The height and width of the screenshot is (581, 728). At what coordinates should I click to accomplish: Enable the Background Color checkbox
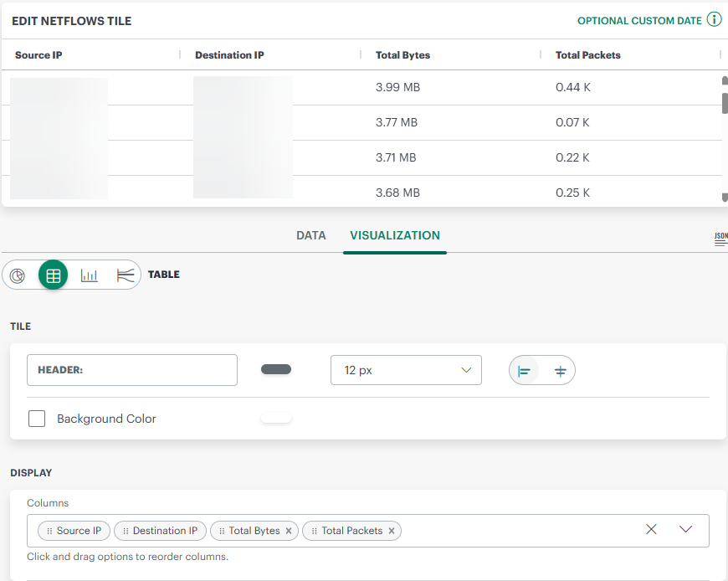tap(37, 419)
